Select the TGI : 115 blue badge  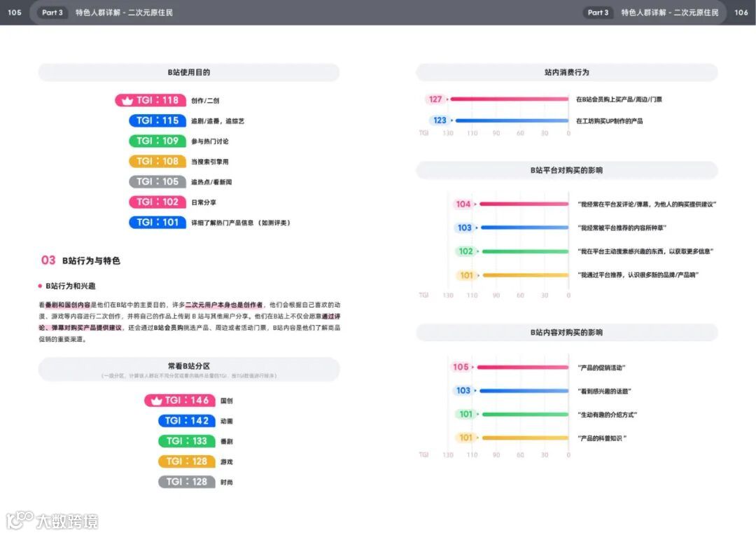click(157, 120)
